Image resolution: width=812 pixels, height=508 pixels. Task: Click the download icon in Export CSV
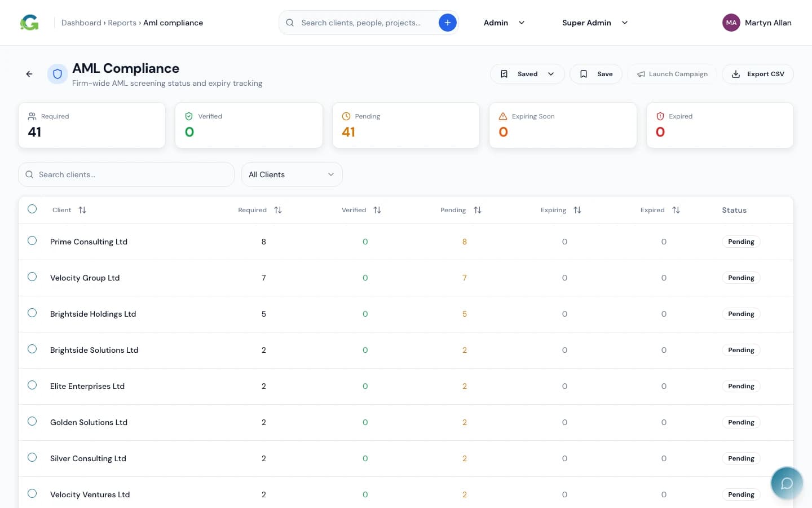tap(736, 74)
